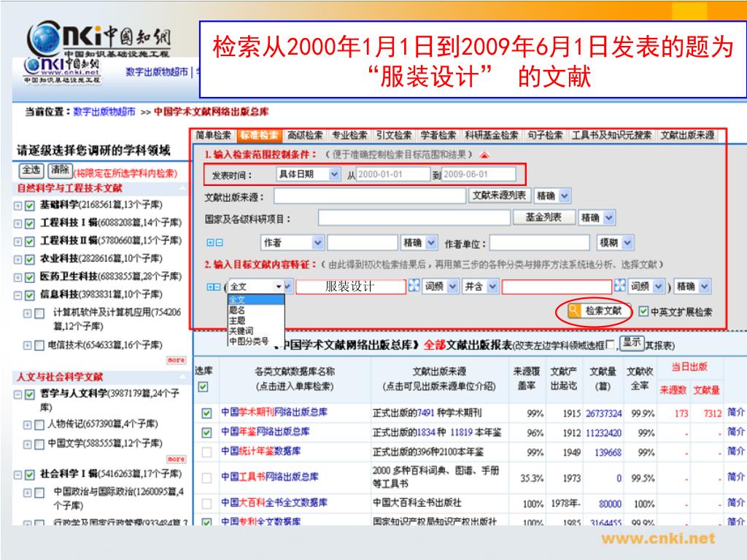
Task: Click the 清除 button
Action: tap(60, 170)
